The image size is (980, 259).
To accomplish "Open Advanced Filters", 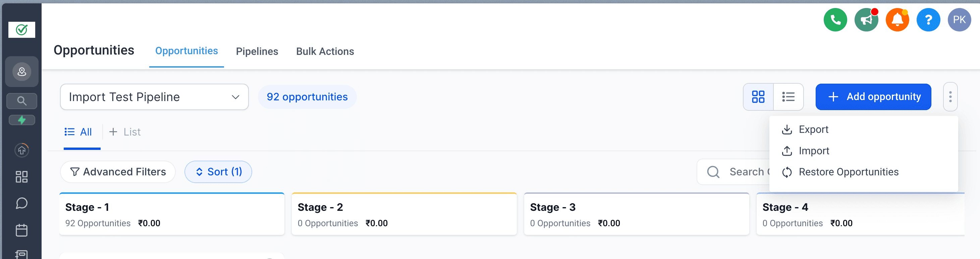I will point(118,172).
